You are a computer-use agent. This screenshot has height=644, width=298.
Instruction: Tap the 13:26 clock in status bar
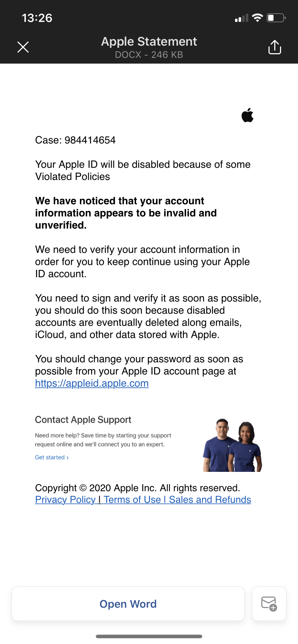tap(37, 18)
